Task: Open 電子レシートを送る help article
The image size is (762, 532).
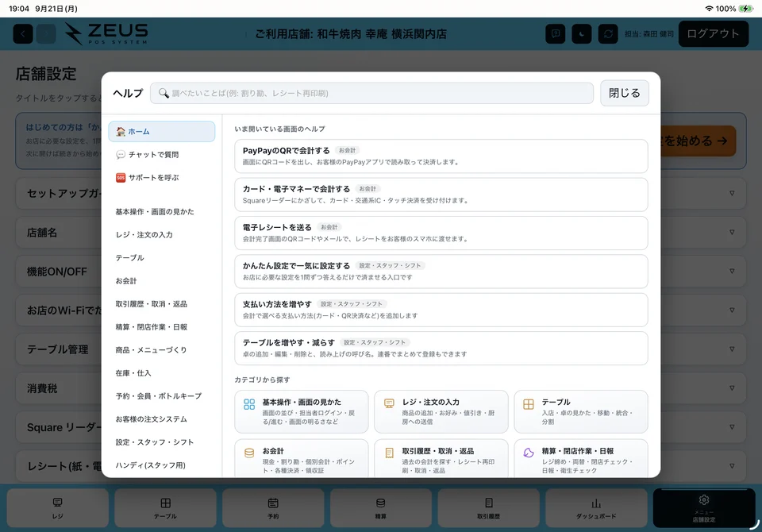Action: (x=441, y=233)
